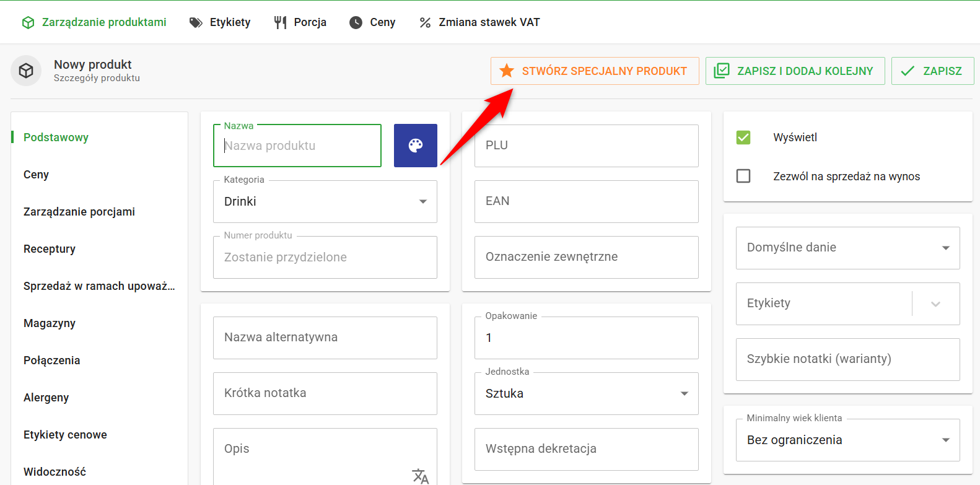Click the cube icon beside Zarządzanie produktami
The height and width of the screenshot is (485, 980).
[x=28, y=22]
